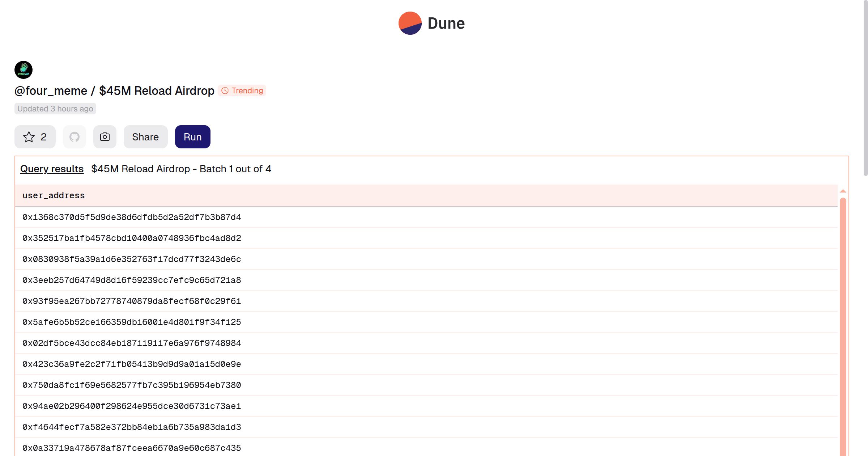Click the Updated 3 hours ago label
The image size is (868, 456).
coord(55,109)
